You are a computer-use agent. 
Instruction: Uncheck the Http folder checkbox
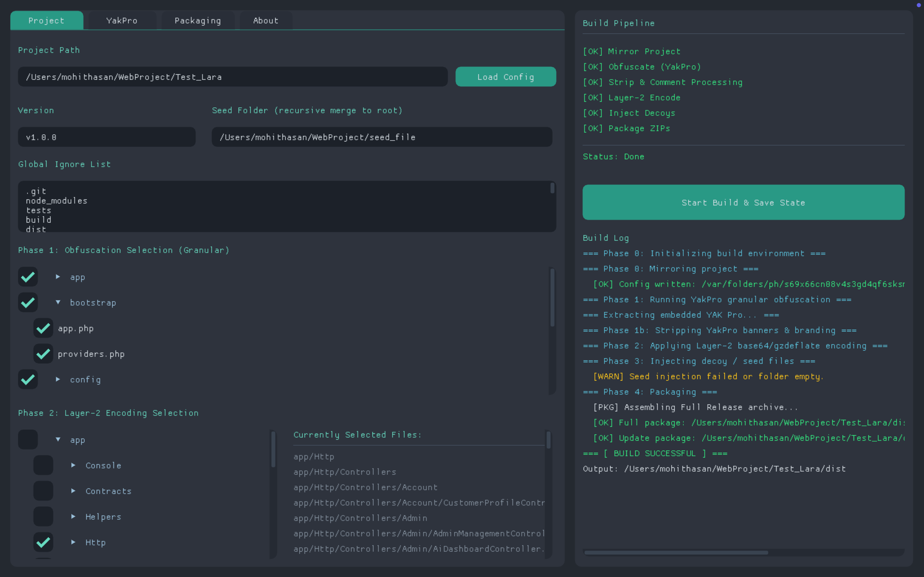(43, 542)
